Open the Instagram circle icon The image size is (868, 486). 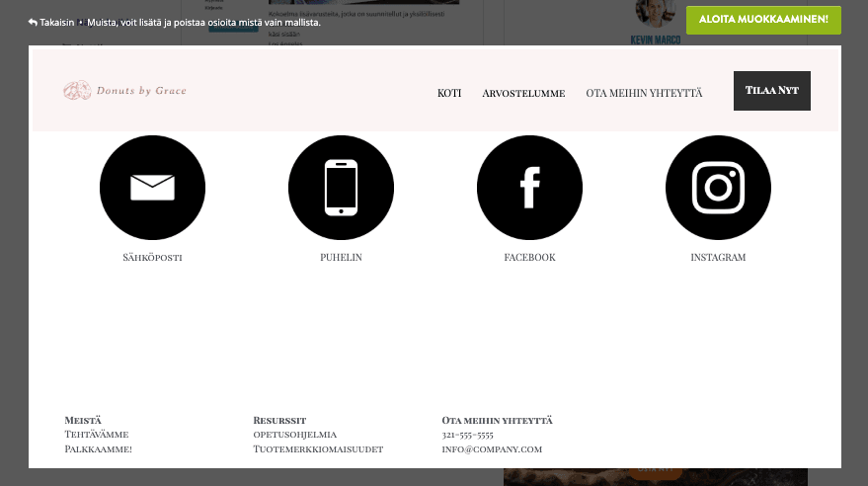coord(718,188)
